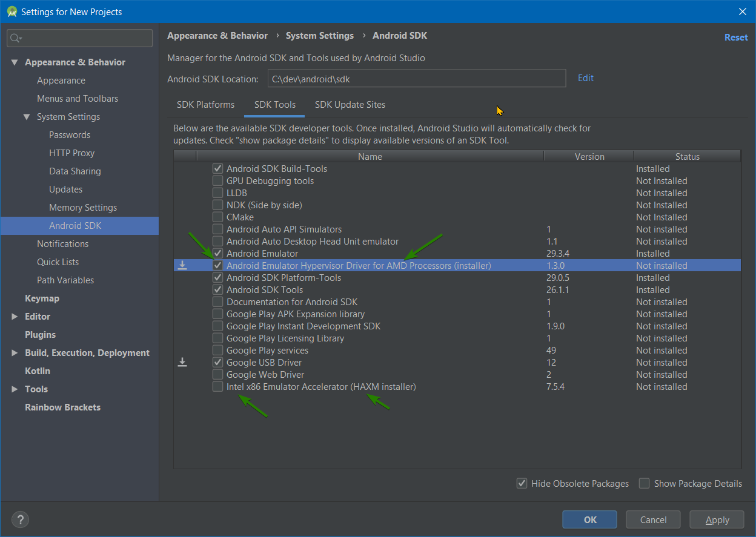Open Keymap settings
This screenshot has width=756, height=537.
(x=42, y=298)
